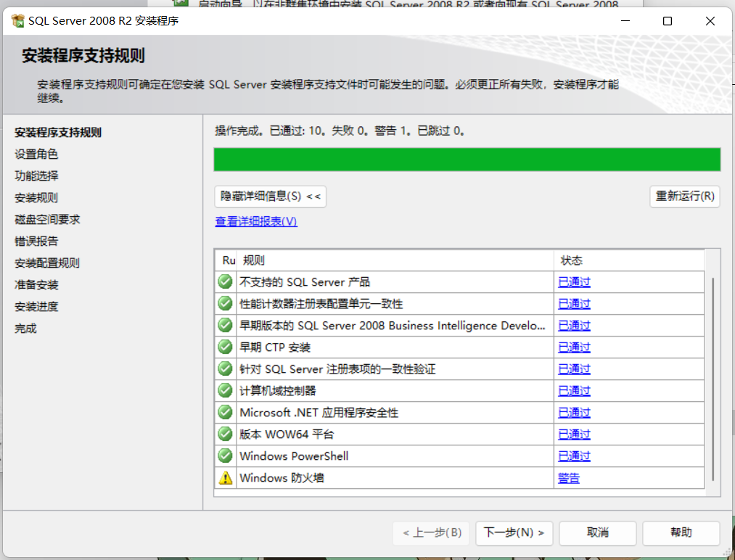
Task: Open 已通过 link for 性能计数器注册表配置单元一致性
Action: (x=574, y=304)
